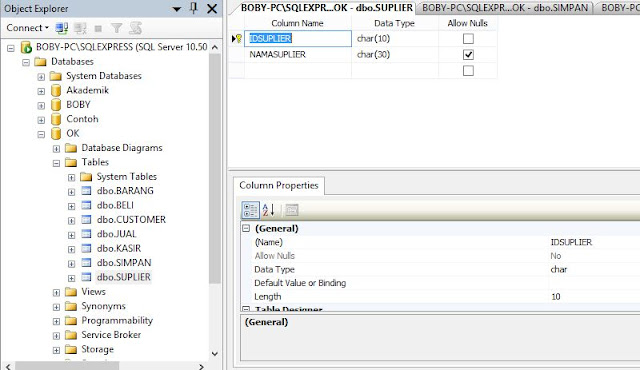Click the Property Pages icon

[x=291, y=210]
